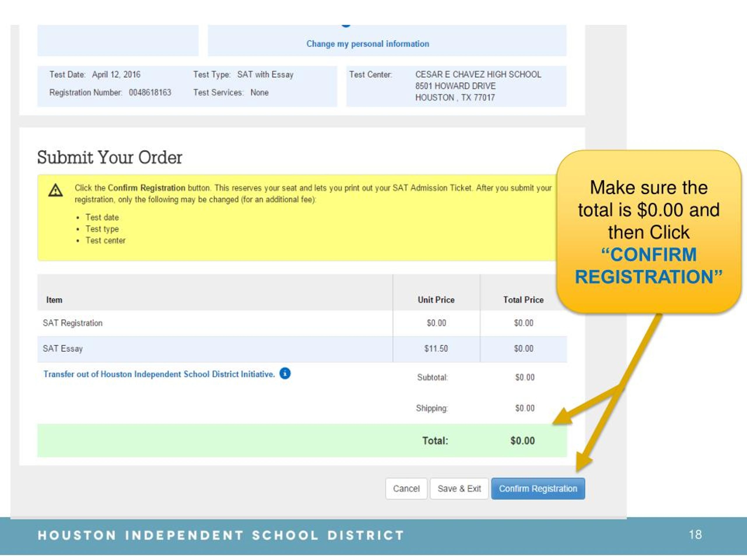Click the SAT Essay row
Viewport: 747px width, 560px height.
coord(62,349)
